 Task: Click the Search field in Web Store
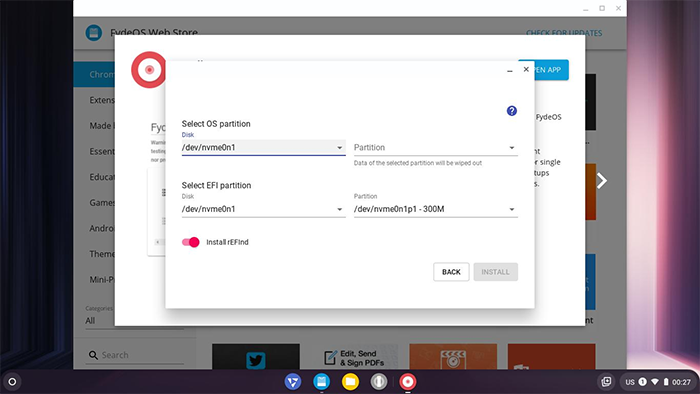pos(142,355)
